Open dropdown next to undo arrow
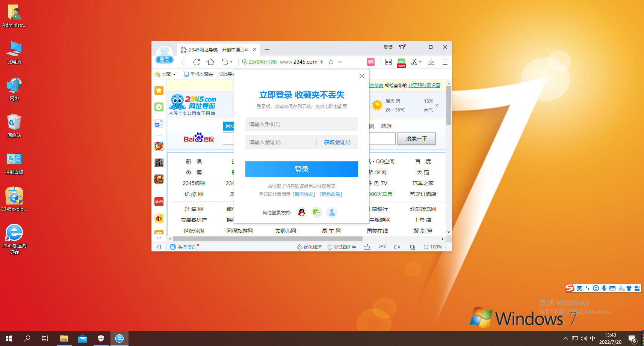This screenshot has width=644, height=346. click(x=231, y=62)
